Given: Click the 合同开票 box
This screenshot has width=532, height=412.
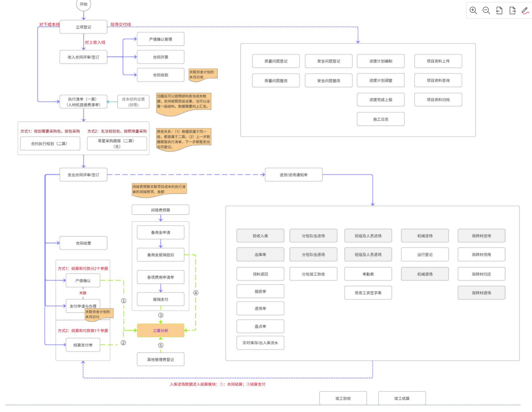Looking at the screenshot, I should 161,57.
